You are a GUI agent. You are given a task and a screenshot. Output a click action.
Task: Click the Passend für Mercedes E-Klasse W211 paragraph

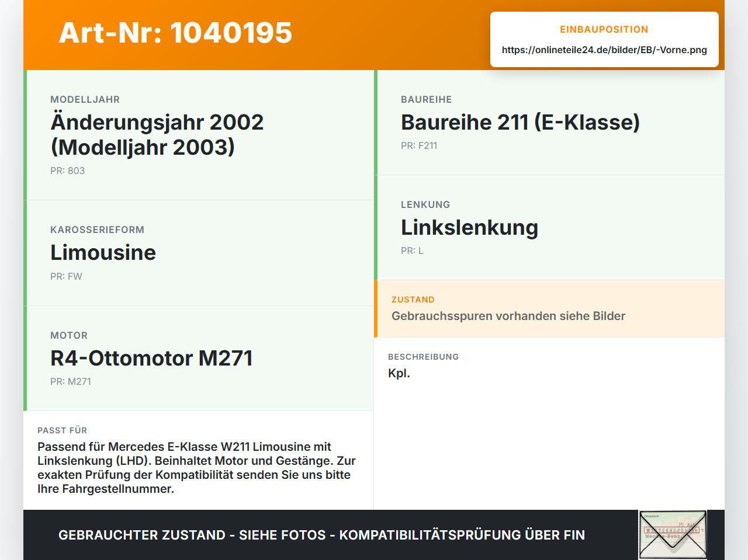click(x=197, y=468)
